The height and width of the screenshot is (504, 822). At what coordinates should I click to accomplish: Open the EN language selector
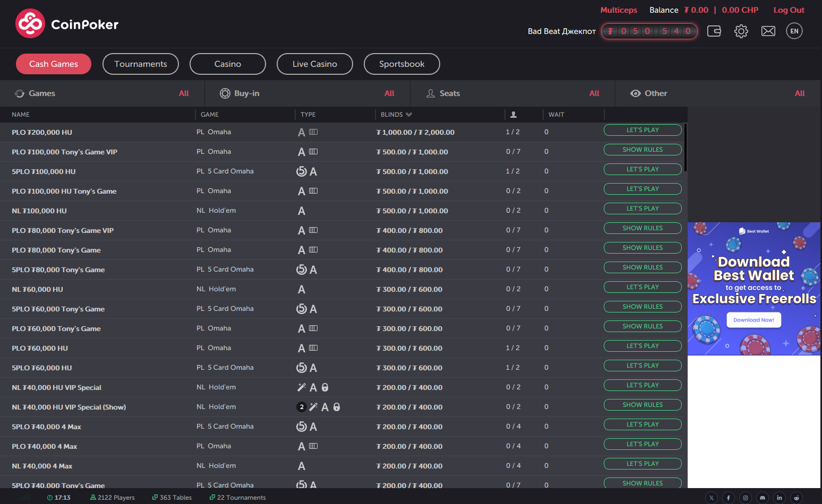[794, 31]
